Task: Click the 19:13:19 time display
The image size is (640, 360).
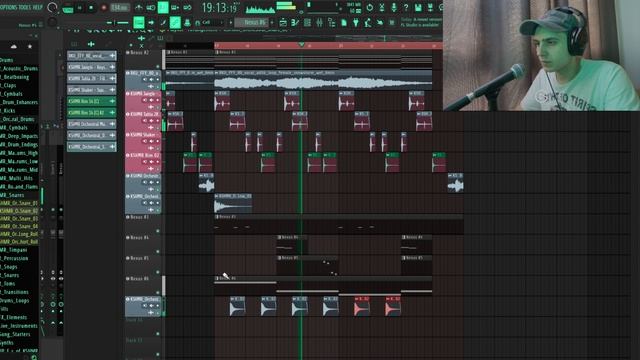Action: click(220, 7)
